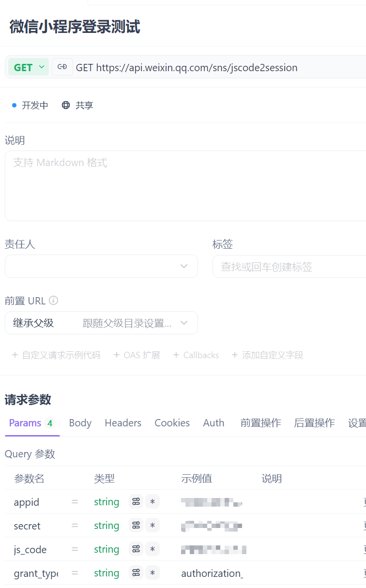Image resolution: width=366 pixels, height=588 pixels.
Task: Click the 类型 column header
Action: pyautogui.click(x=104, y=479)
